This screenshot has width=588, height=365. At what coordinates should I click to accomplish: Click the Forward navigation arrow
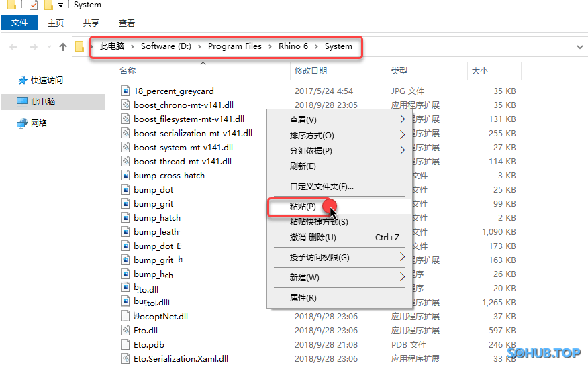[32, 47]
